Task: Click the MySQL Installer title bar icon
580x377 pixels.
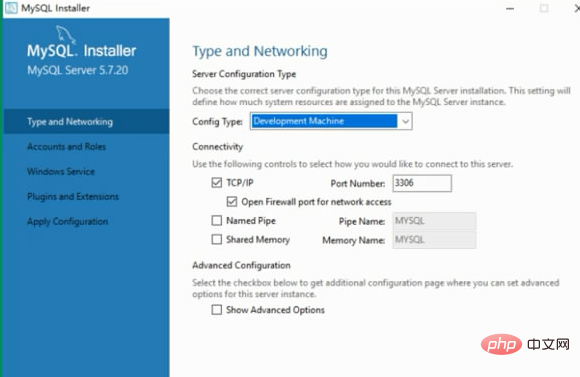Action: pos(11,7)
